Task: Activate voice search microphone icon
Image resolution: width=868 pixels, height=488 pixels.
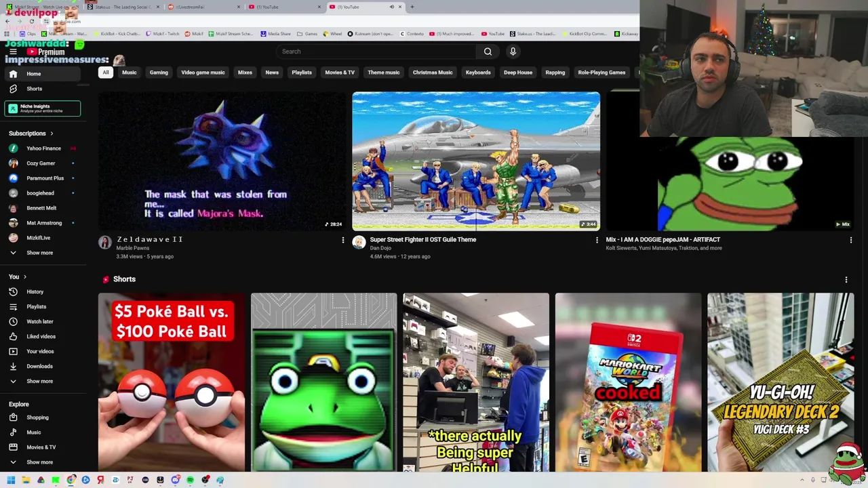Action: [x=513, y=52]
